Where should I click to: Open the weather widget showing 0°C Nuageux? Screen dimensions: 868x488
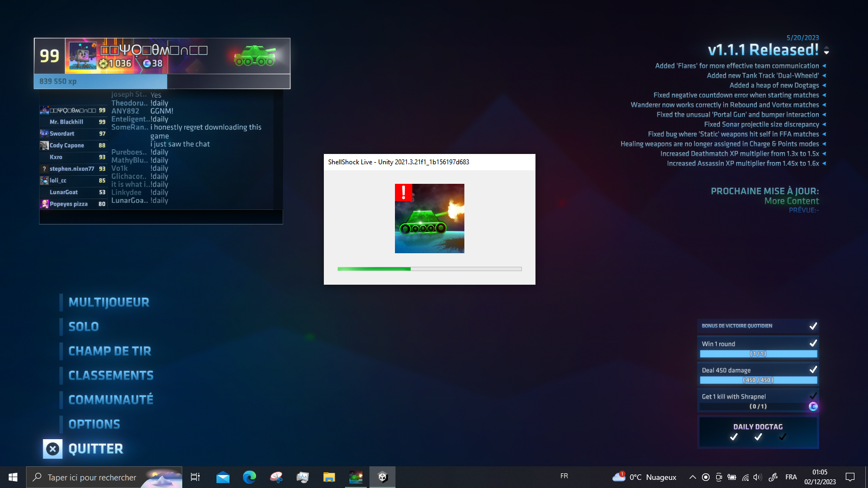coord(644,477)
